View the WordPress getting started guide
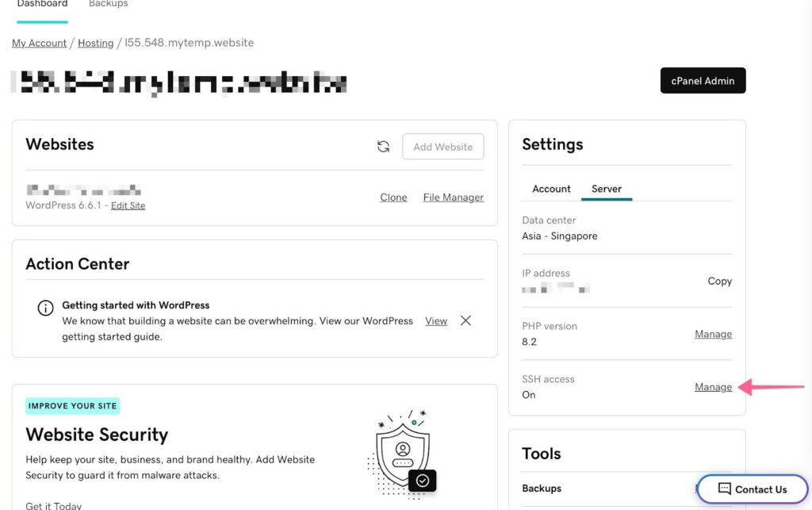The width and height of the screenshot is (812, 510). 436,321
